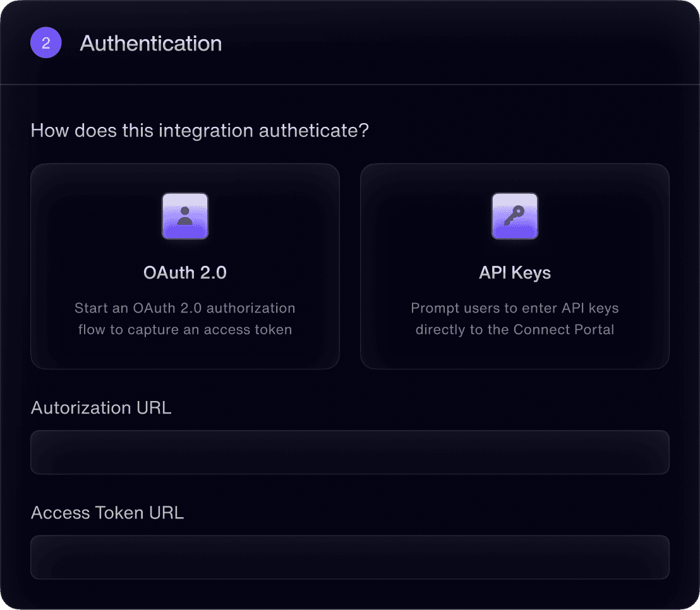Select the OAuth 2.0 option title
The width and height of the screenshot is (700, 610).
point(185,273)
